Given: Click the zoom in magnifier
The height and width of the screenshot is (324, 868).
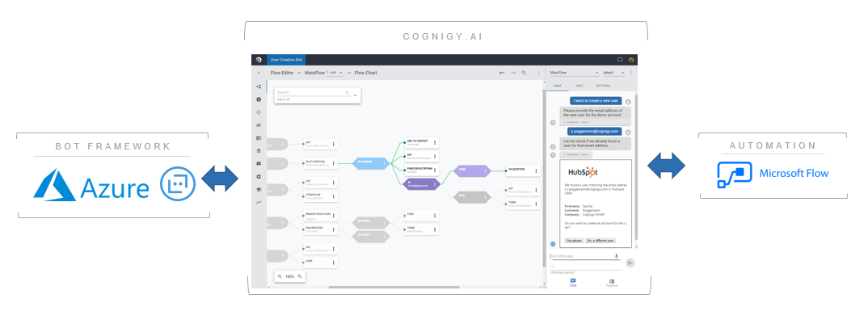Looking at the screenshot, I should coord(300,276).
